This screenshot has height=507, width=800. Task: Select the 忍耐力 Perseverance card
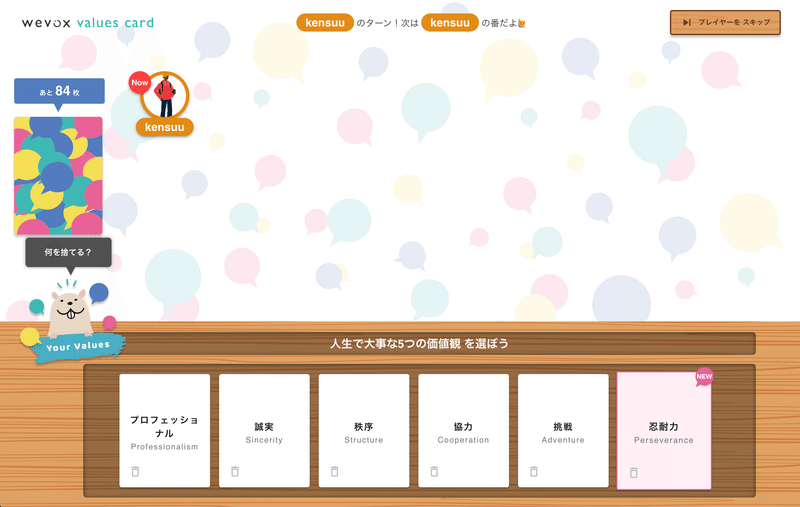[x=664, y=431]
